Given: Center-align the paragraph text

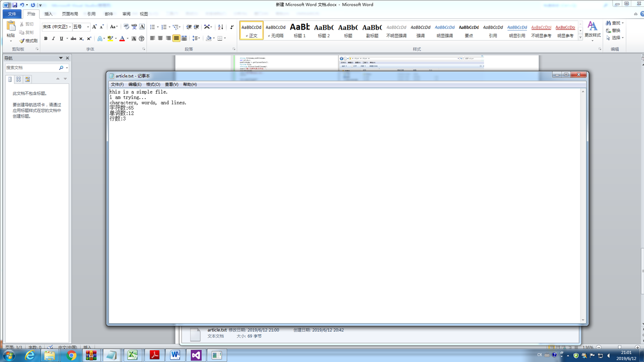Looking at the screenshot, I should coord(161,38).
